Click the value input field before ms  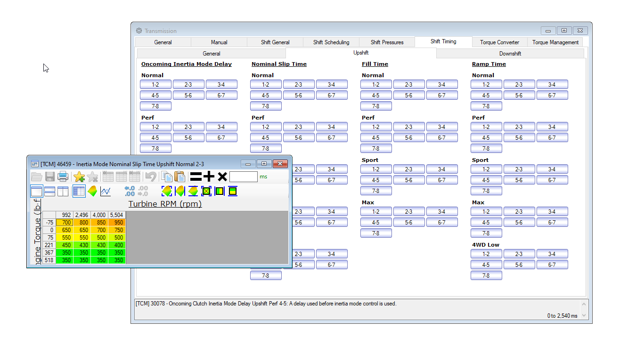click(x=243, y=176)
